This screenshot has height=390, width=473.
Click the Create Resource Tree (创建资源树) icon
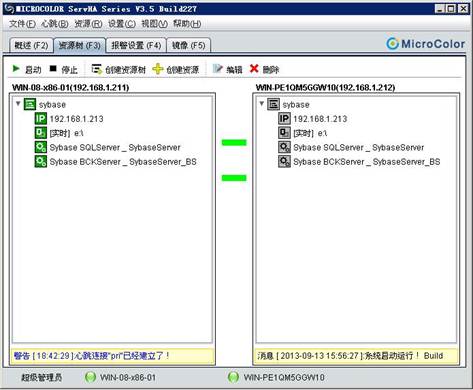(x=97, y=69)
